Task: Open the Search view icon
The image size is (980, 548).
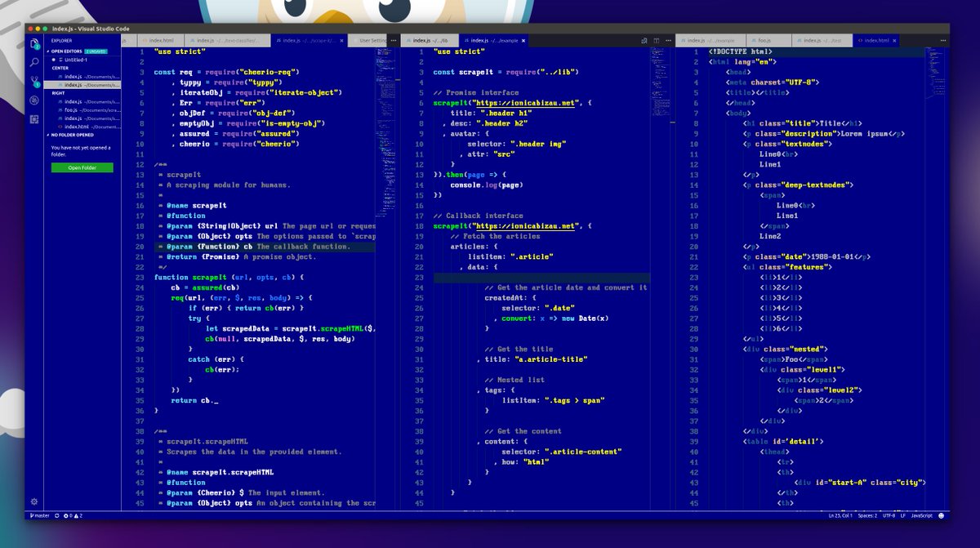Action: click(x=34, y=62)
